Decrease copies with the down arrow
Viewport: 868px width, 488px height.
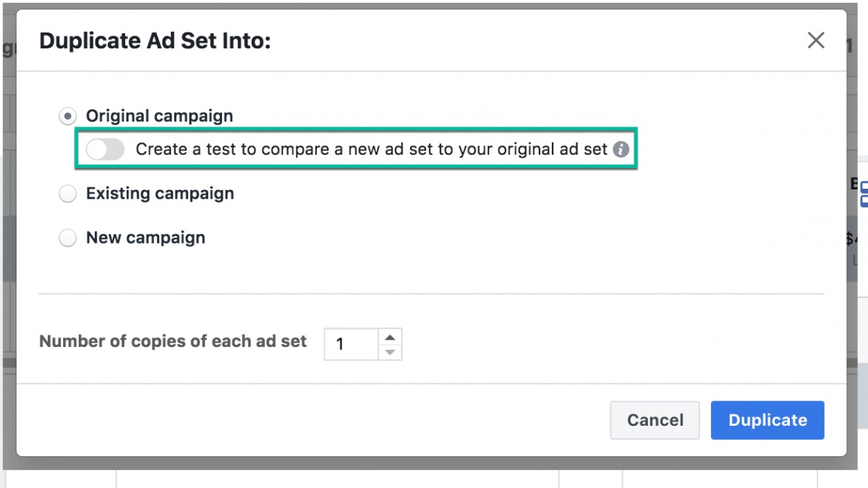point(390,352)
